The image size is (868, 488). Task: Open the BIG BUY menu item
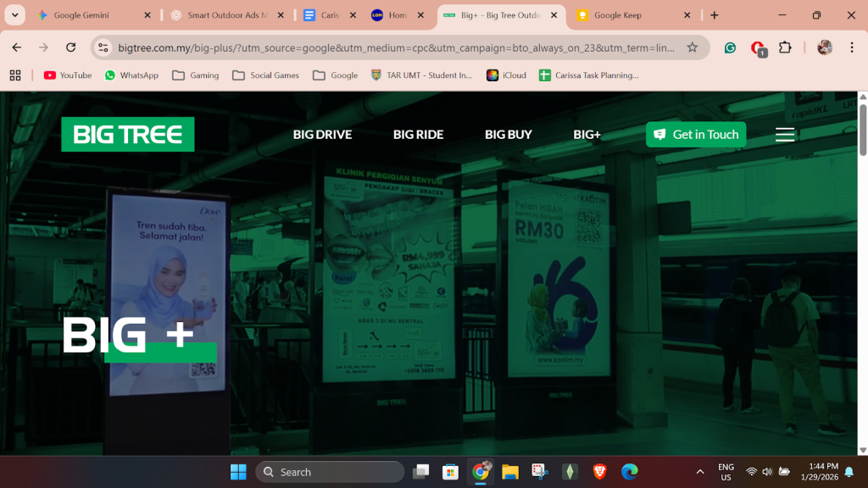509,135
